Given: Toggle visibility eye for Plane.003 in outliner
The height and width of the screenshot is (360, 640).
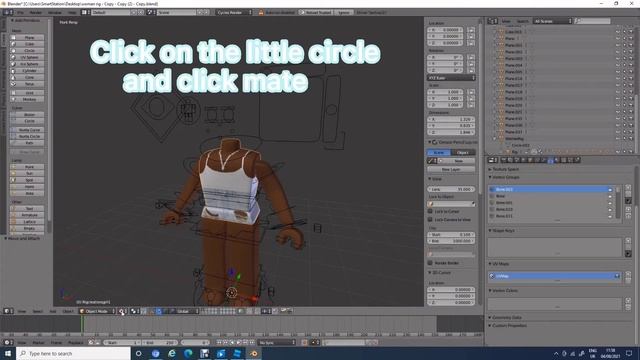Looking at the screenshot, I should tap(618, 58).
